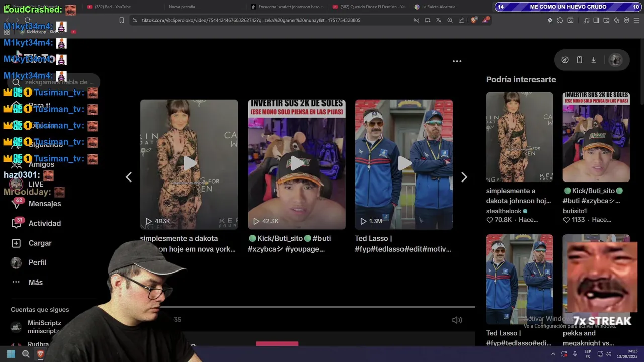Click the phone app icon in pill
The height and width of the screenshot is (362, 644).
[579, 60]
